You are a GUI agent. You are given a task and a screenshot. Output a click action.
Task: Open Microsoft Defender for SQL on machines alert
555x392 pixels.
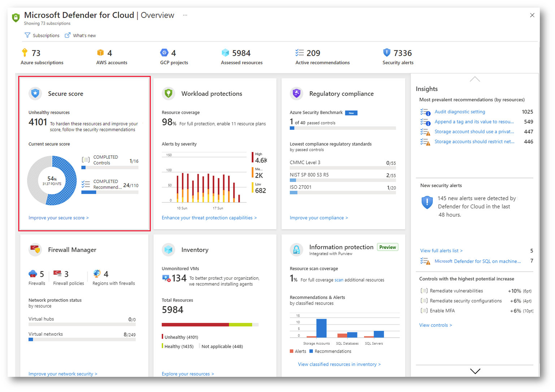[x=478, y=261]
